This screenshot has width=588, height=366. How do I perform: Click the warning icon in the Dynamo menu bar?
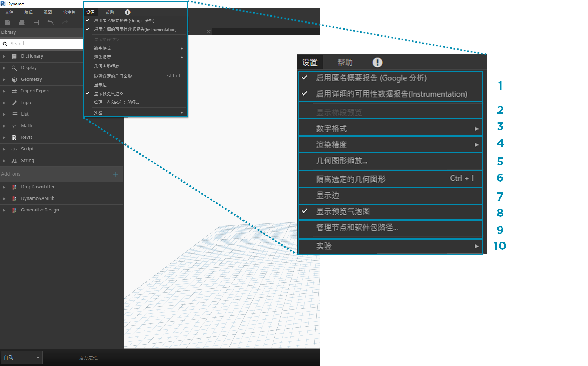(128, 12)
